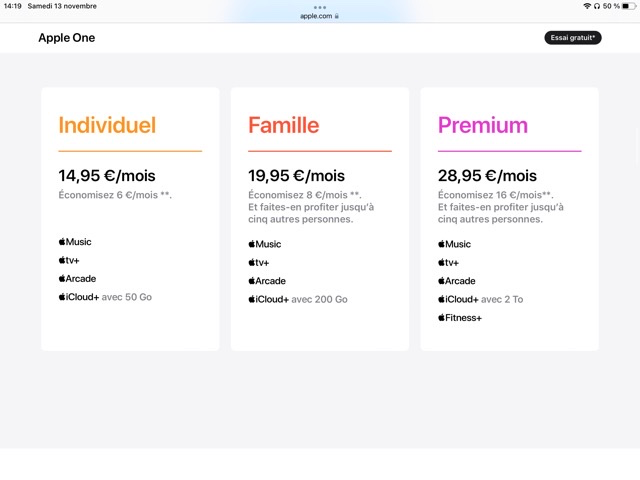640x480 pixels.
Task: Select iCloud+ logo in Individuel card
Action: [79, 297]
